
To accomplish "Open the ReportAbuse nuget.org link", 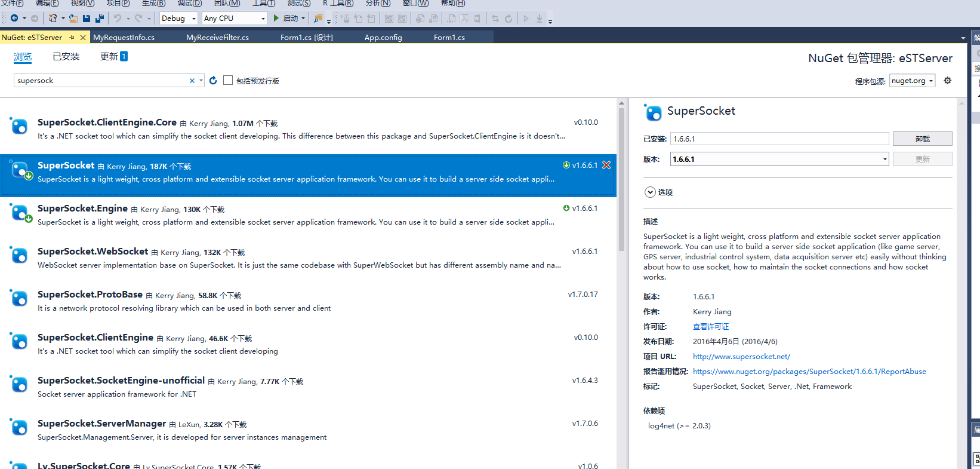I will coord(809,372).
